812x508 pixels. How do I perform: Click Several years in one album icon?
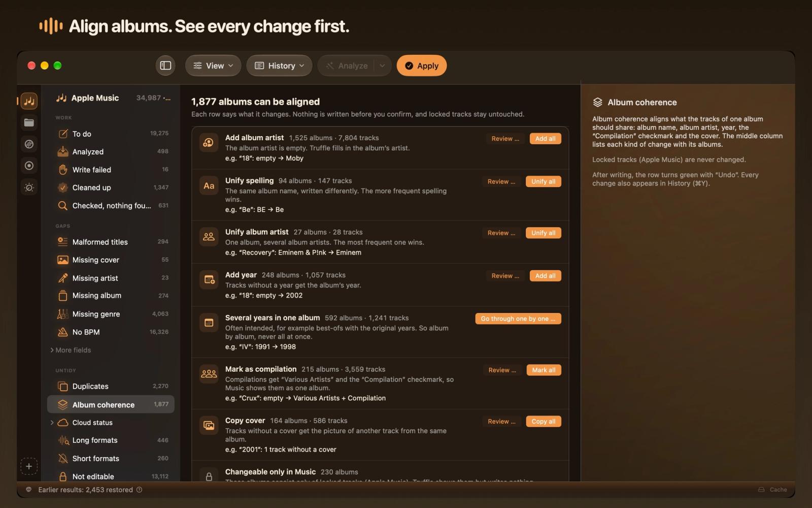click(x=209, y=323)
